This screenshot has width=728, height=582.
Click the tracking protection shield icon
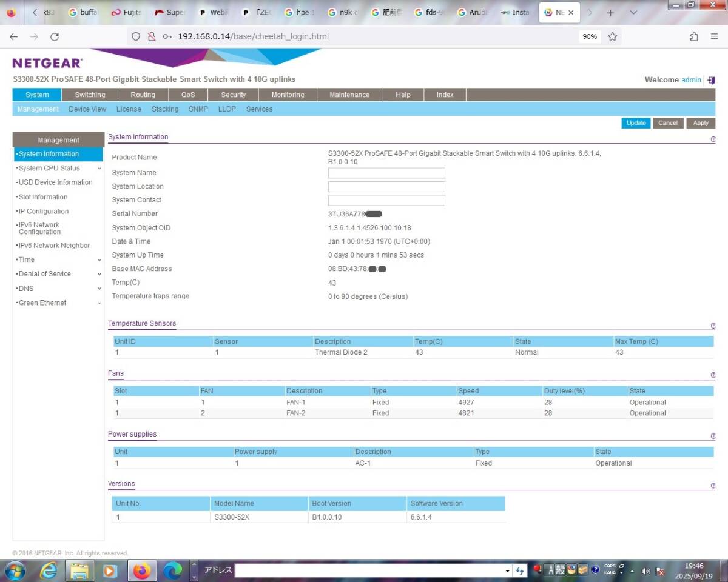click(136, 36)
